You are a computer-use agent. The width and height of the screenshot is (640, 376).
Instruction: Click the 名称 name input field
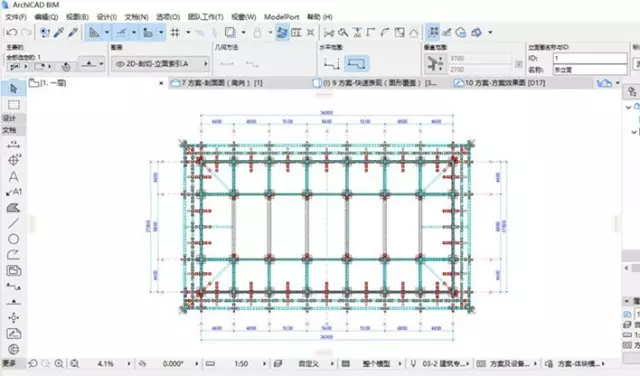[590, 70]
